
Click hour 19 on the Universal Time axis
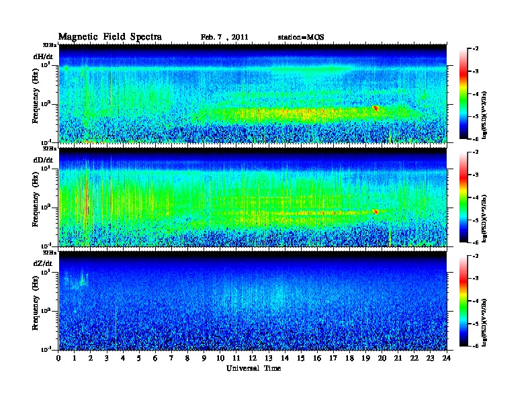point(366,358)
